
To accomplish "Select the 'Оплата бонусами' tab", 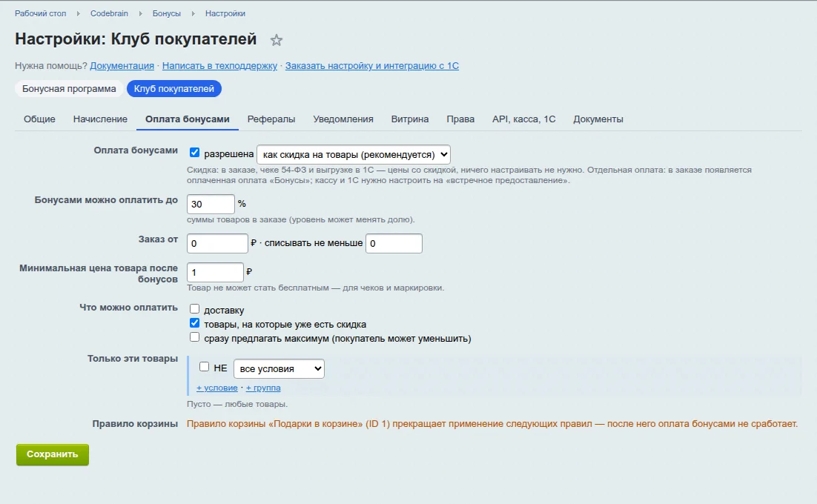I will coord(188,119).
